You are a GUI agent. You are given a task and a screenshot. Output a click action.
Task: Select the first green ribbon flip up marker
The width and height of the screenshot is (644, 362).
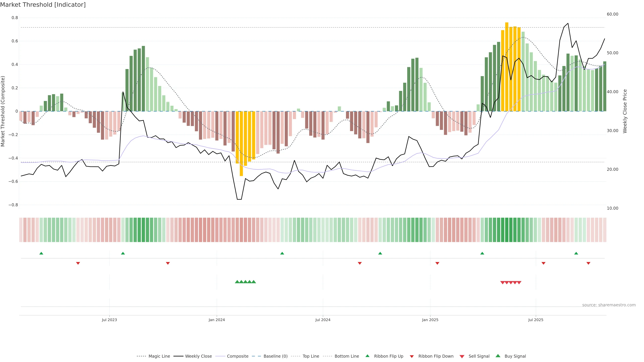pos(41,253)
